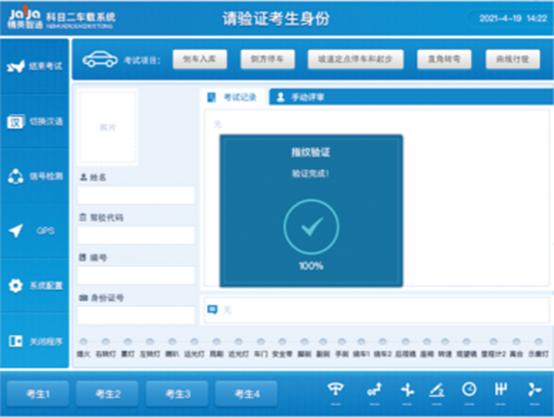Viewport: 554px width, 418px height.
Task: Choose the 曲线行驶 exam item button
Action: [x=513, y=59]
